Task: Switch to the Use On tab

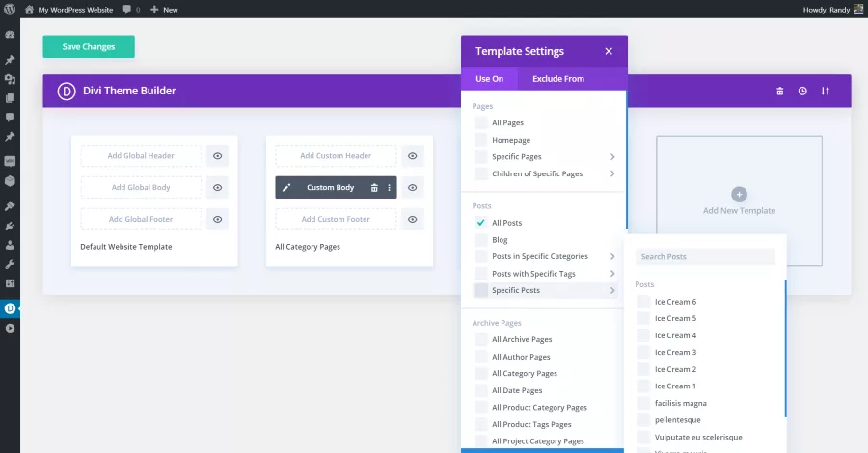Action: [489, 78]
